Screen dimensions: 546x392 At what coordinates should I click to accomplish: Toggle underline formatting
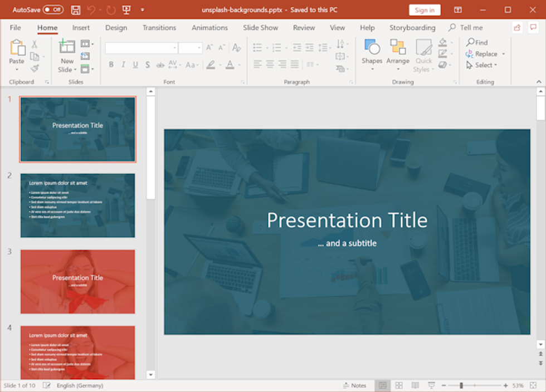click(135, 65)
